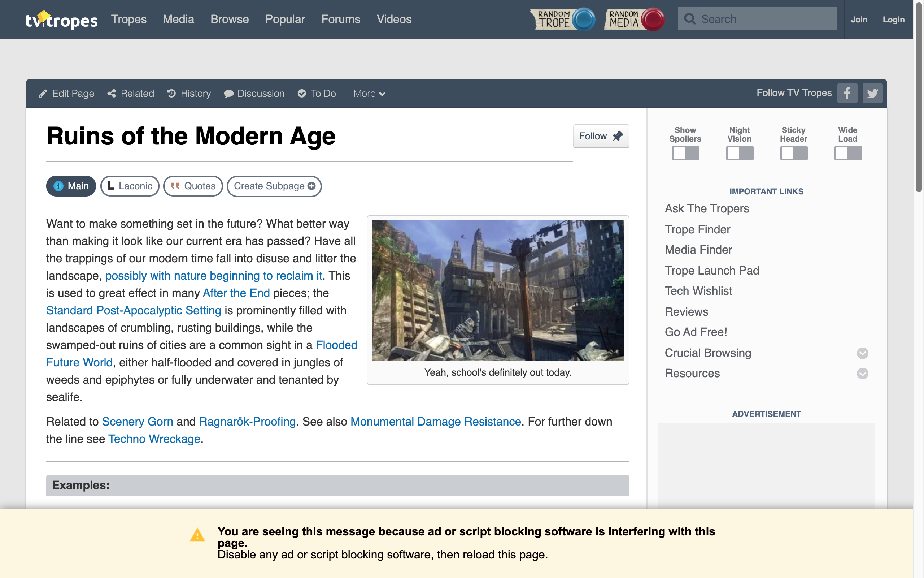Image resolution: width=924 pixels, height=578 pixels.
Task: Click the Create Subpage button
Action: point(274,186)
